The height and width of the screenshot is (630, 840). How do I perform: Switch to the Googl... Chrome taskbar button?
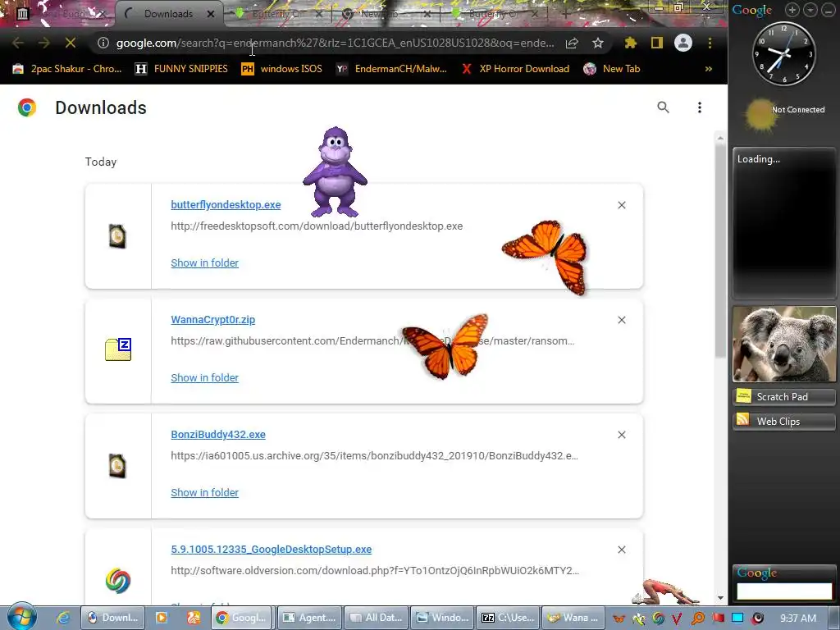click(x=241, y=618)
